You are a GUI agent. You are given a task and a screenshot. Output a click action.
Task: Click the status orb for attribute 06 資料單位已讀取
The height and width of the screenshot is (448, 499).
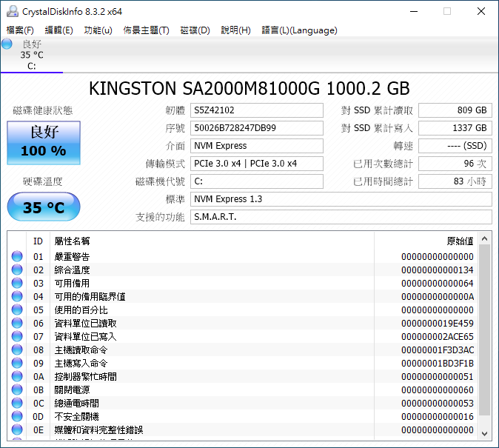pos(17,323)
